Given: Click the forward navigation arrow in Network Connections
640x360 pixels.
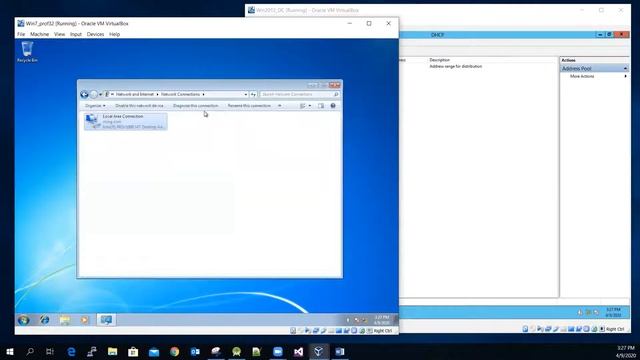Looking at the screenshot, I should [x=93, y=94].
